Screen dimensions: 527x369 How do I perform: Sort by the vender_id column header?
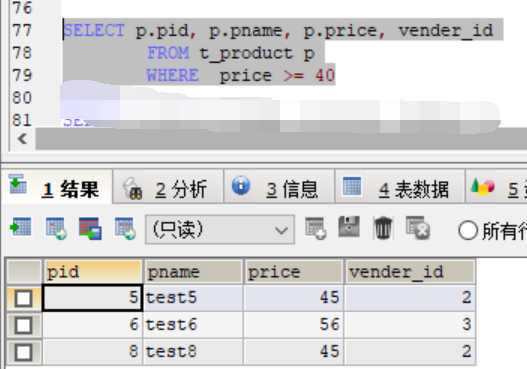point(409,271)
